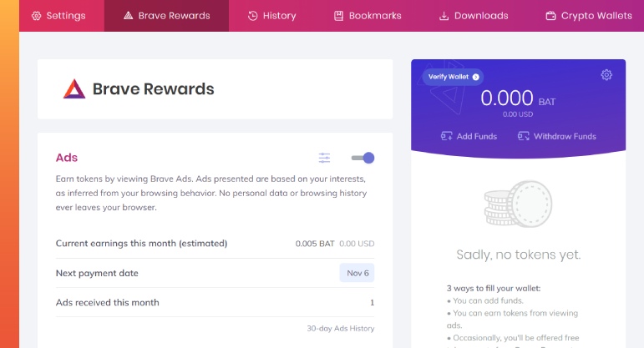Open the Bookmarks tab
Viewport: 644px width, 348px height.
pos(368,16)
